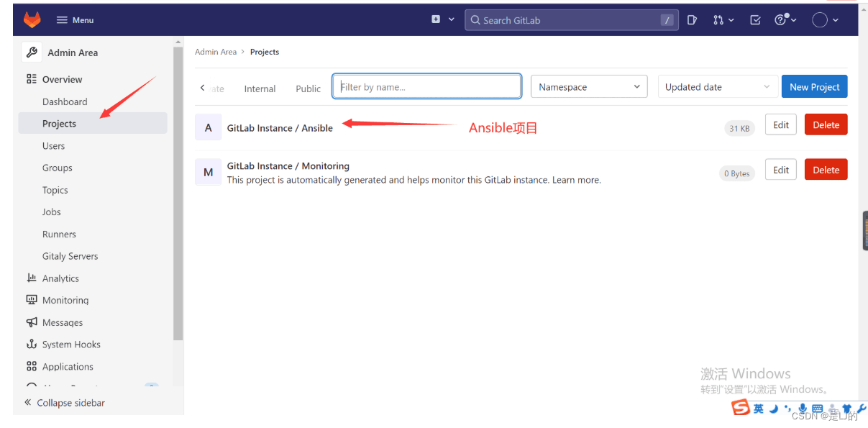Click the Collapse sidebar chevrons icon
The width and height of the screenshot is (868, 428).
[x=28, y=402]
